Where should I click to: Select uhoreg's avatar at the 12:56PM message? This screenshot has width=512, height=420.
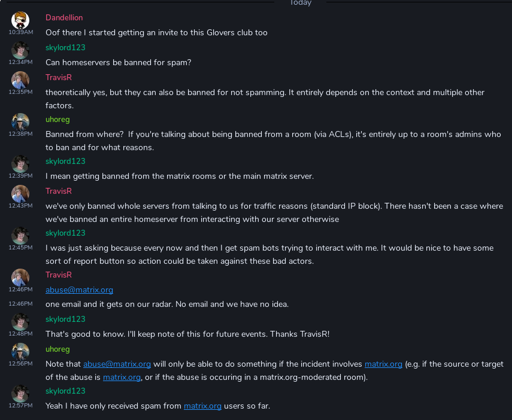(20, 351)
